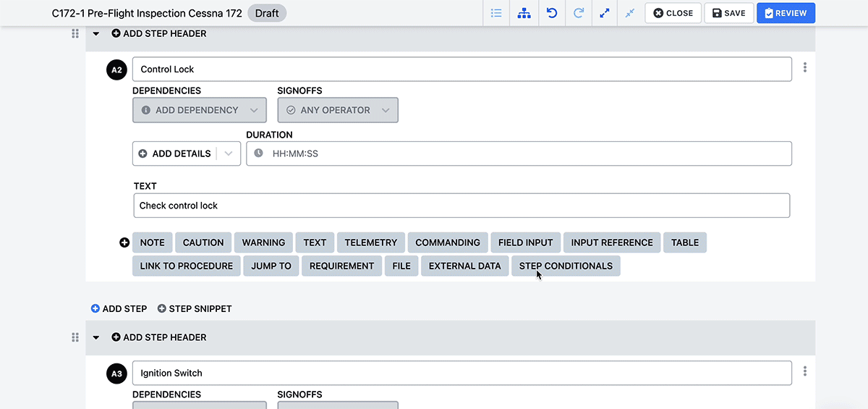This screenshot has height=409, width=868.
Task: Edit the Ignition Switch step title field
Action: coord(462,374)
